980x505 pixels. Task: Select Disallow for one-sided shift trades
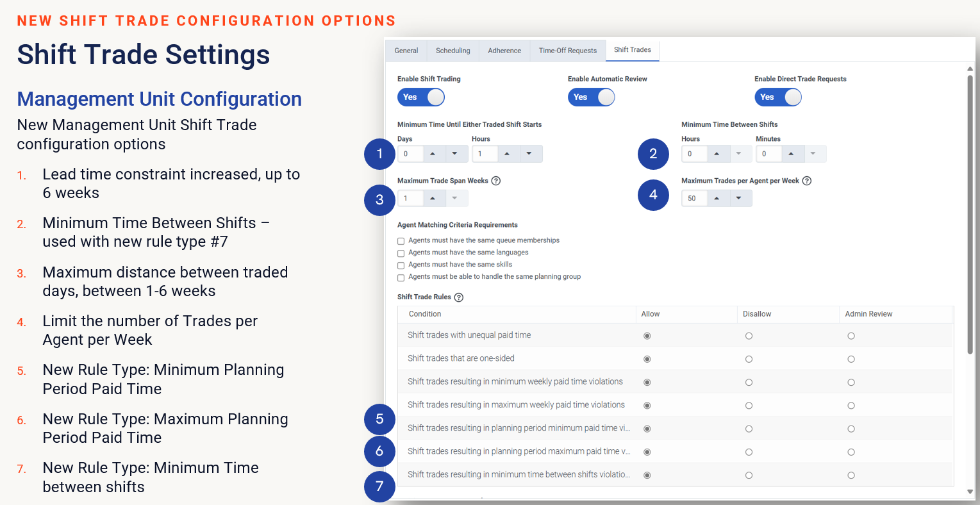(749, 359)
